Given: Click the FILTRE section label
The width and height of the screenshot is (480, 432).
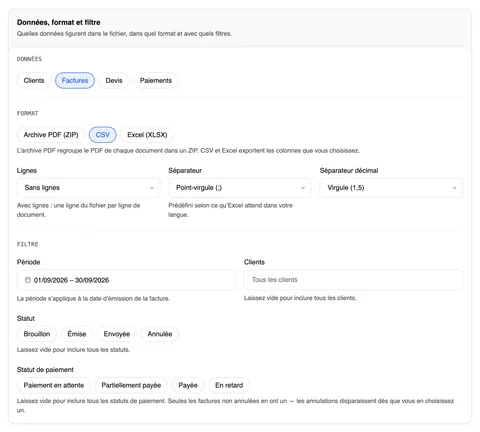Looking at the screenshot, I should pyautogui.click(x=28, y=244).
